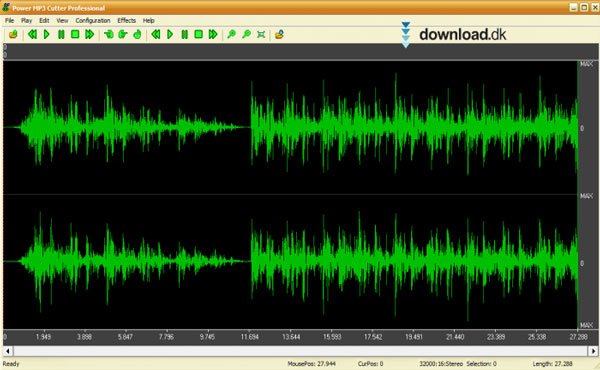Click the 1.949 mark on the time ruler
This screenshot has height=370, width=600.
[43, 337]
